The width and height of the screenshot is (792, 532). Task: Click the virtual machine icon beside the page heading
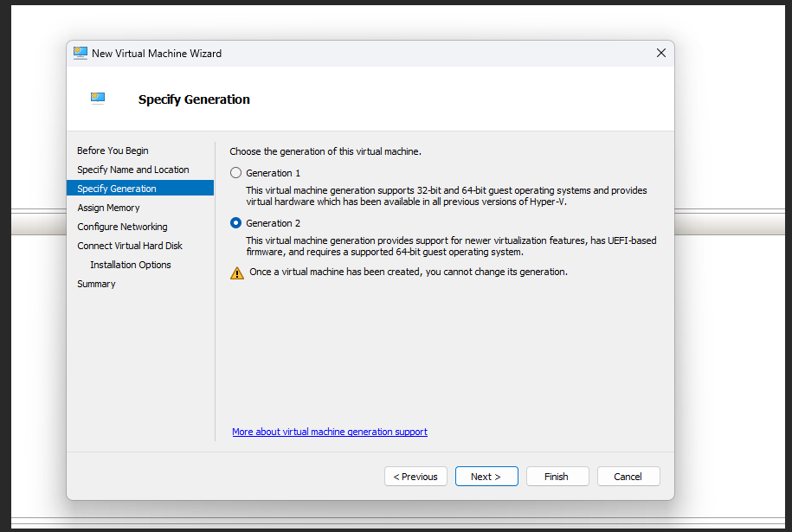click(98, 98)
